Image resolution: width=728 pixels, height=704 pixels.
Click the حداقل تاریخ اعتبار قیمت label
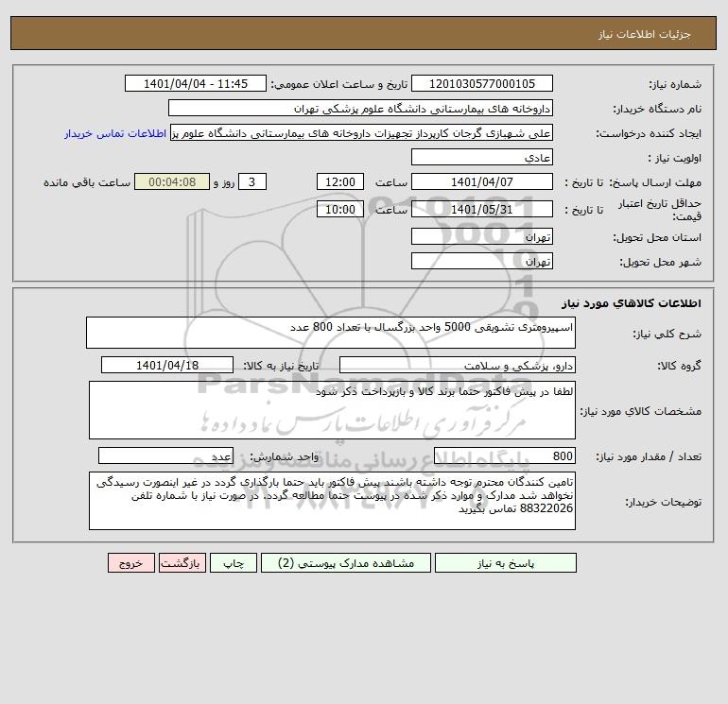click(659, 210)
